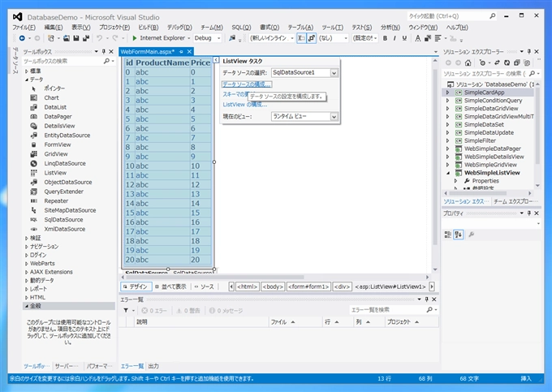
Task: Click the Undo toolbar icon
Action: click(100, 38)
